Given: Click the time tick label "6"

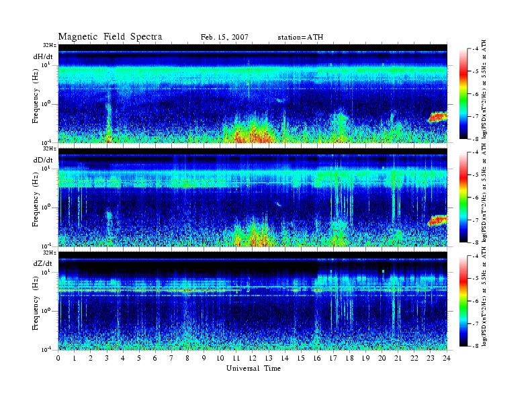Looking at the screenshot, I should [155, 358].
